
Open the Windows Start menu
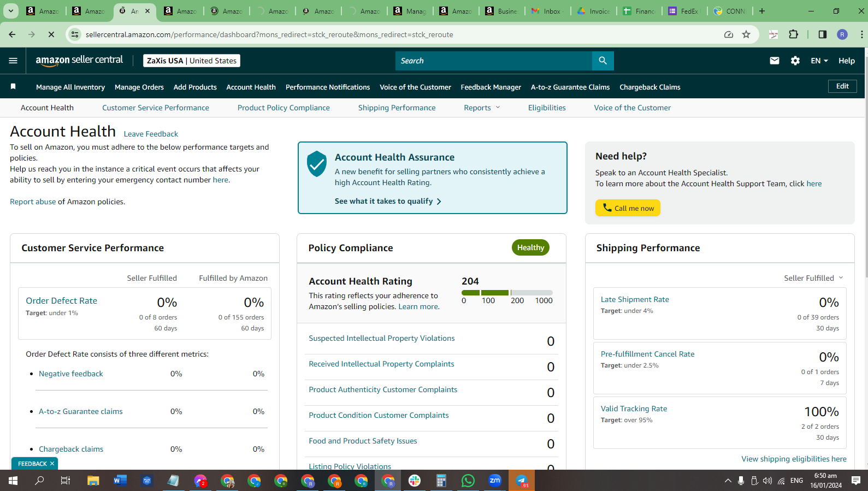click(13, 481)
